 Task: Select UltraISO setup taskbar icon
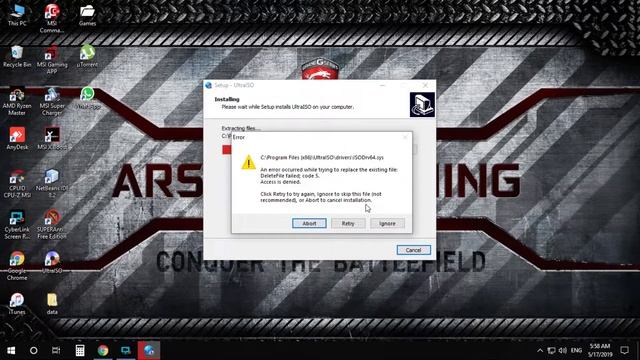(149, 350)
